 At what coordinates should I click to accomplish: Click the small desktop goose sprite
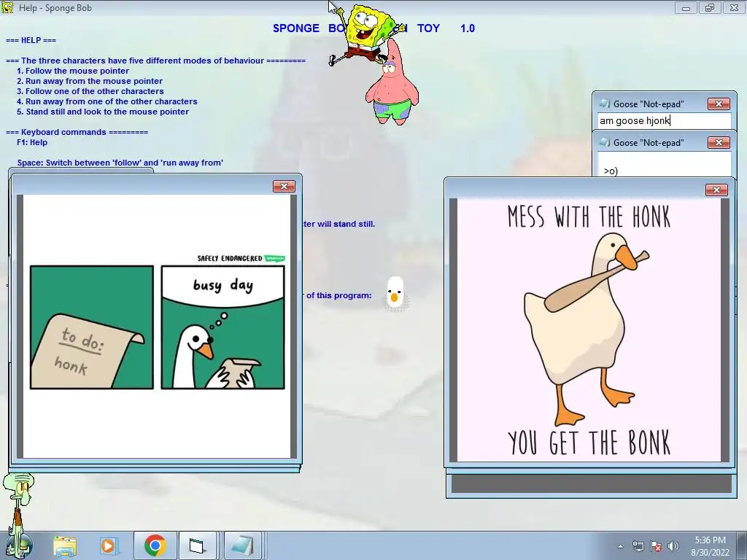click(395, 293)
